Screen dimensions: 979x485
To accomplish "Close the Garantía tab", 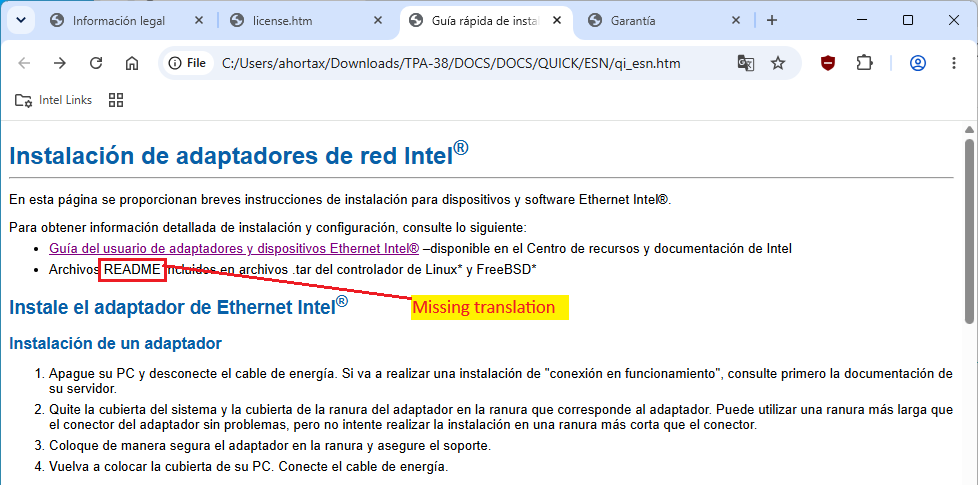I will coord(736,21).
